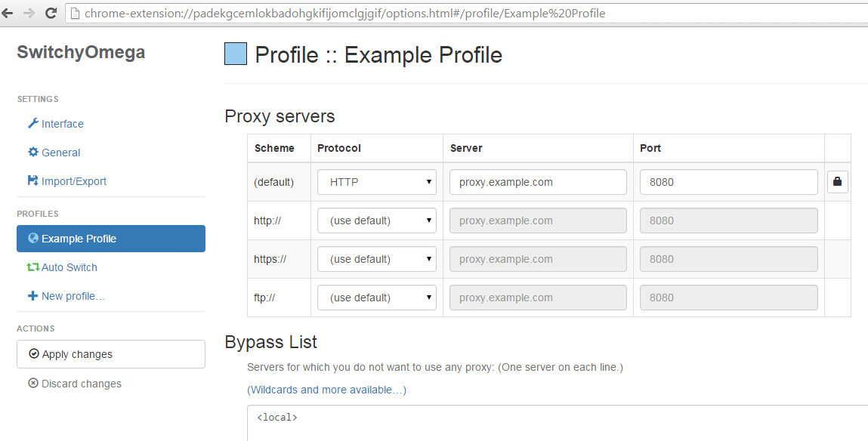Image resolution: width=868 pixels, height=441 pixels.
Task: Click the browser back arrow
Action: [8, 13]
